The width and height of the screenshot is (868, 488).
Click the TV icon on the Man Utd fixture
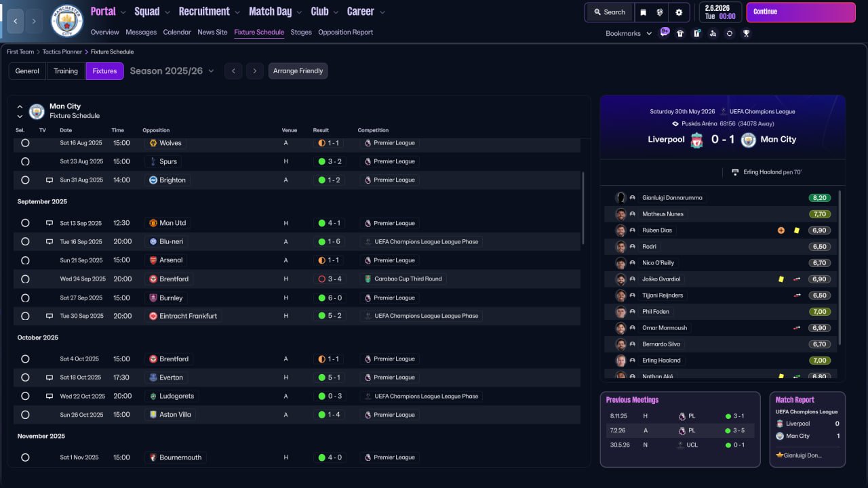50,223
